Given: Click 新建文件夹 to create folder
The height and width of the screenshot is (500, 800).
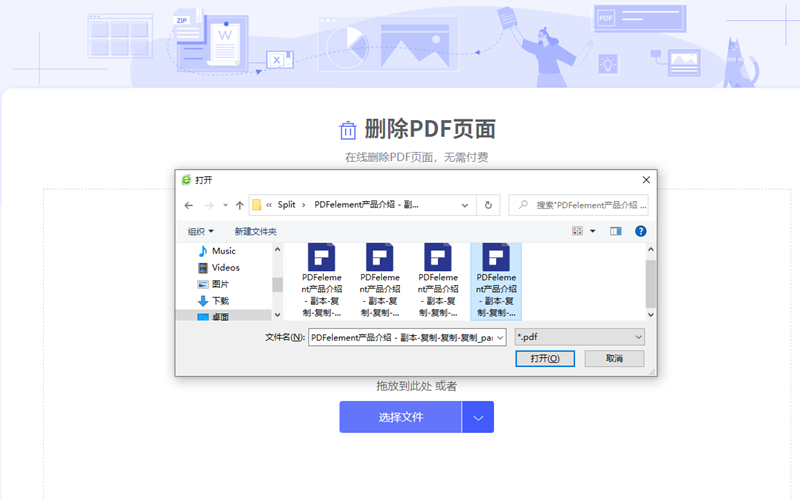Looking at the screenshot, I should (256, 231).
